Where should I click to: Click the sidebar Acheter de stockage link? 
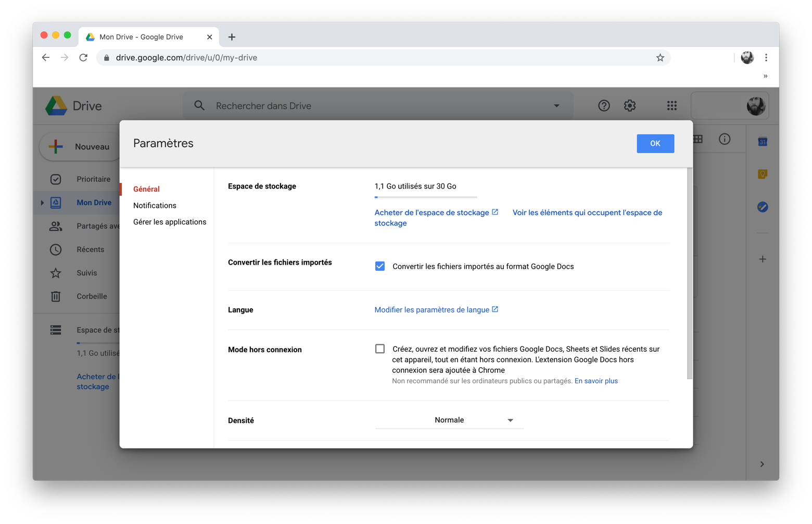click(x=98, y=382)
